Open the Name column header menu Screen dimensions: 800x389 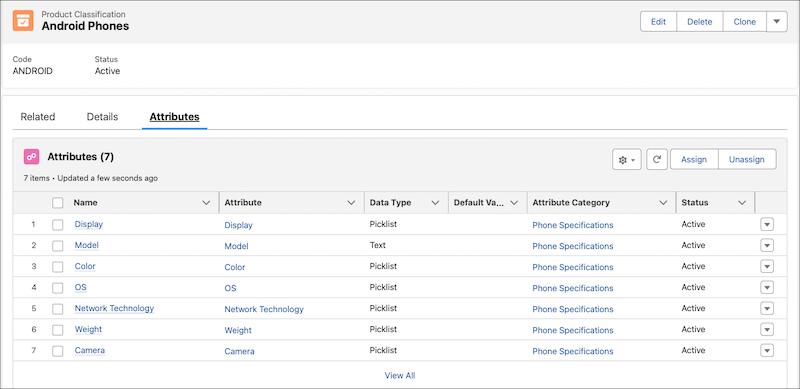click(206, 203)
